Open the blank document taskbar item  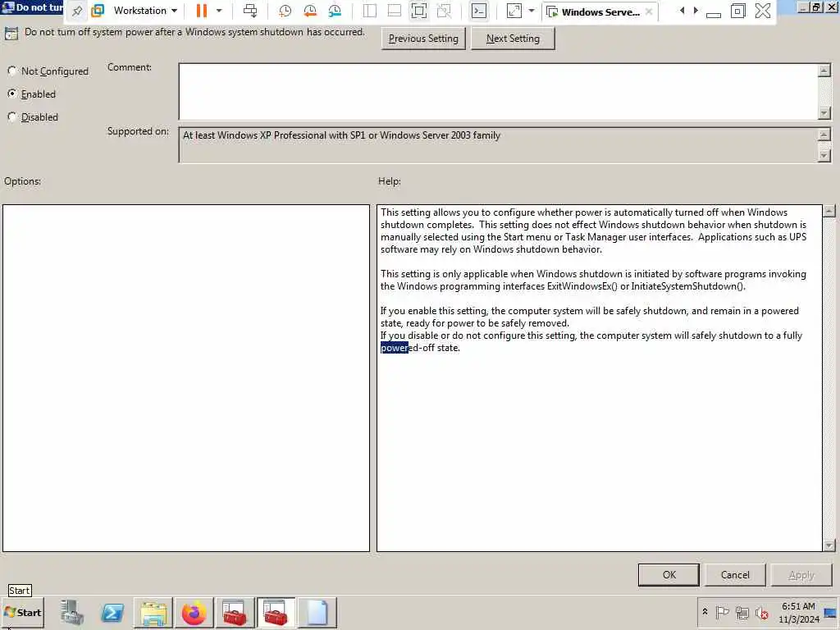(317, 612)
